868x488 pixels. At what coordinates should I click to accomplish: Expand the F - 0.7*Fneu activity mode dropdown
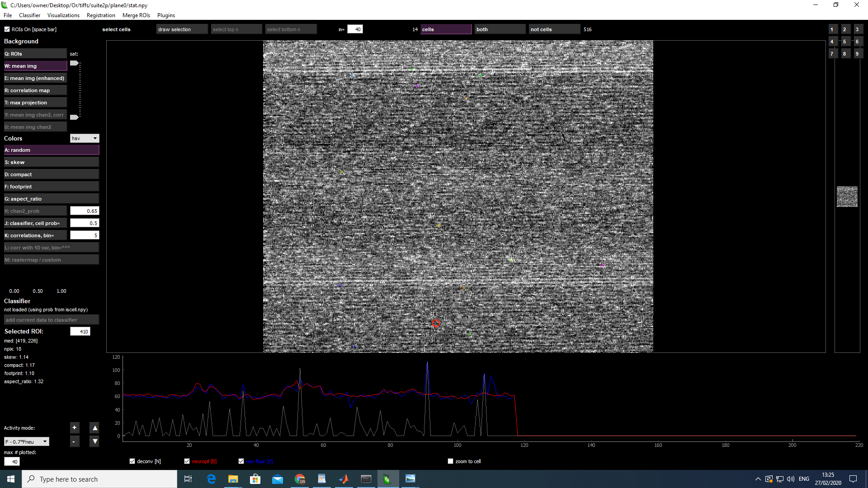click(27, 442)
